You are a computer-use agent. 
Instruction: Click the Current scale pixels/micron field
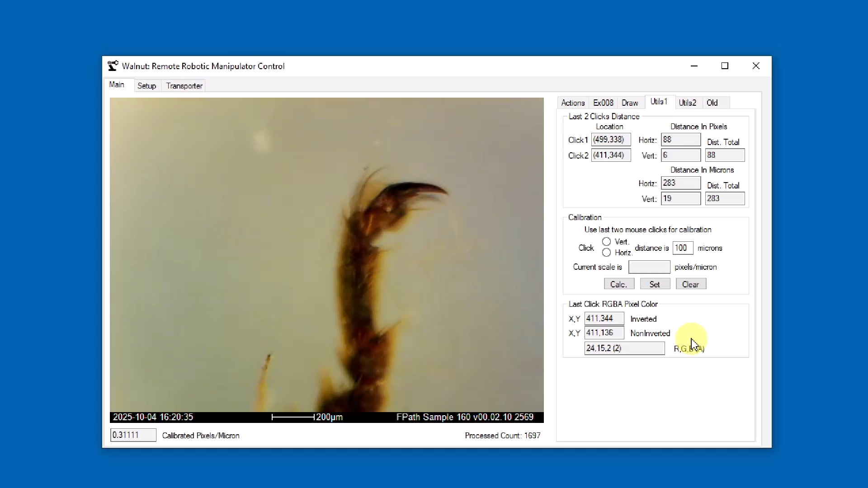pos(649,267)
